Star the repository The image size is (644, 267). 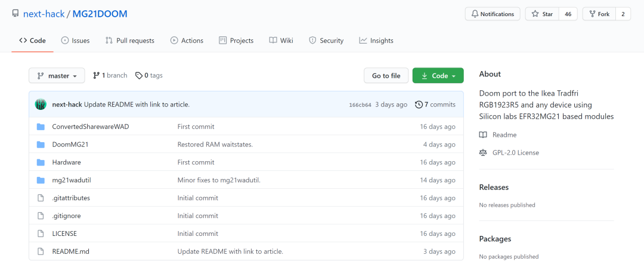pos(542,14)
